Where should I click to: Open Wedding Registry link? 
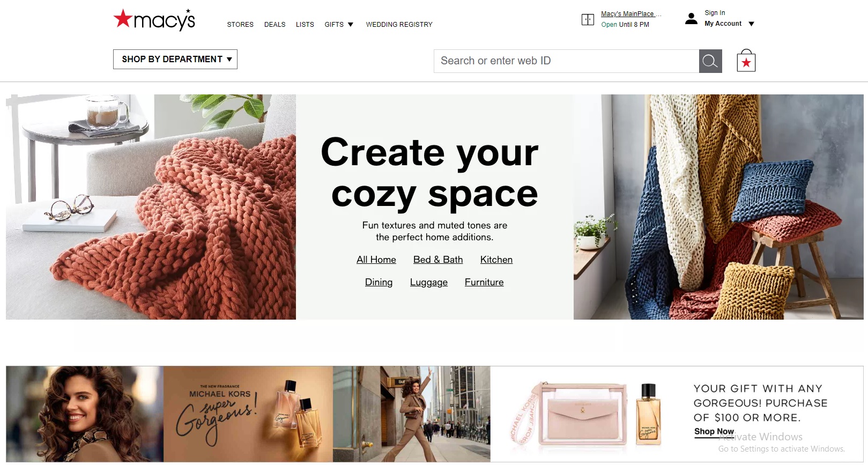tap(399, 25)
